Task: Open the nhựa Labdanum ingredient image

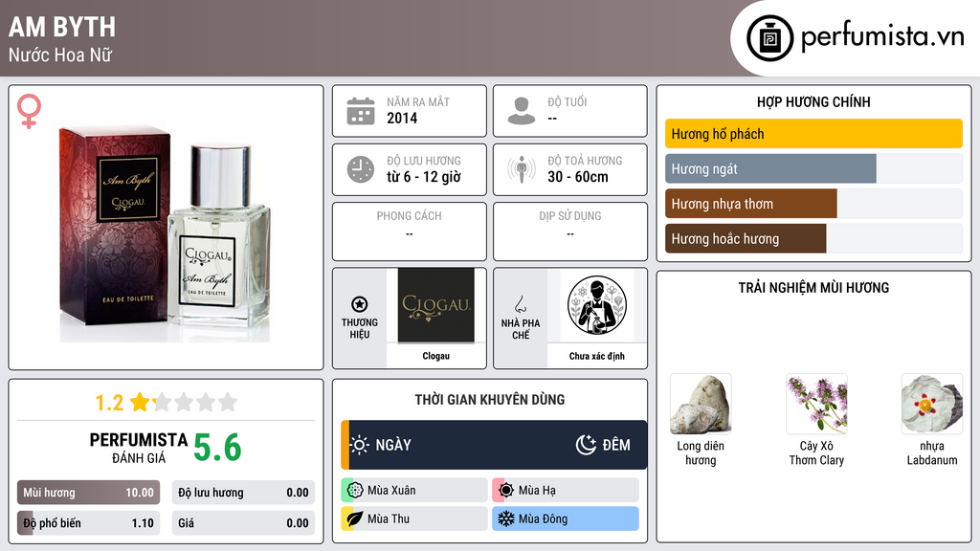Action: [x=932, y=405]
